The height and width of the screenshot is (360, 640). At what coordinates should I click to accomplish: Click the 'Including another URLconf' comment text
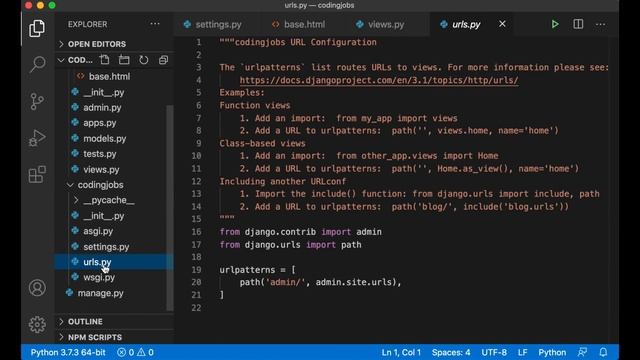point(282,181)
